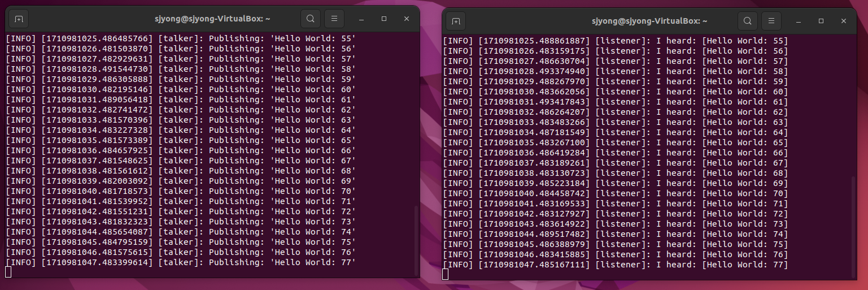The image size is (868, 290).
Task: Open a new tab in talker terminal
Action: pyautogui.click(x=19, y=19)
